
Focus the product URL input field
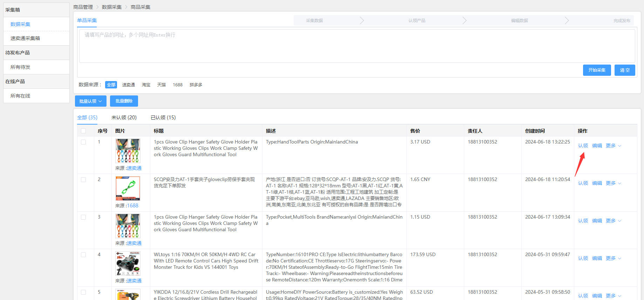(357, 46)
